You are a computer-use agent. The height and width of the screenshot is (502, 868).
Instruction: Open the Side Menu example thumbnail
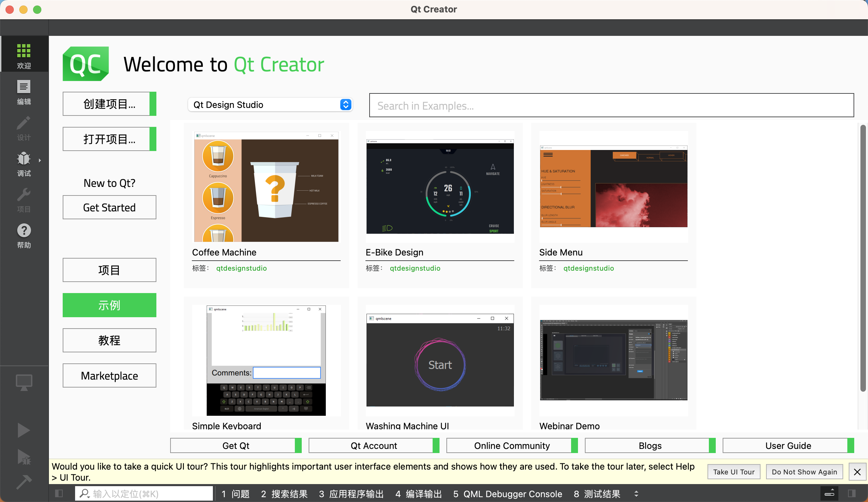pos(613,187)
